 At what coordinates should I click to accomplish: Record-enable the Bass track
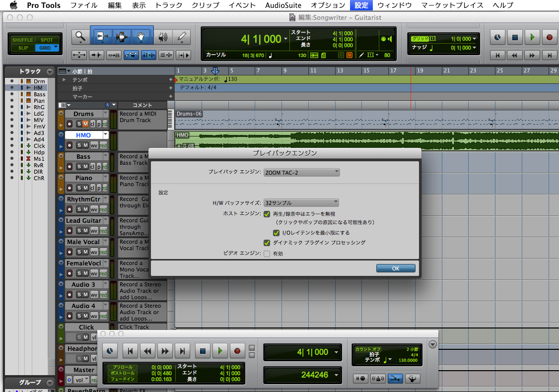(x=70, y=167)
